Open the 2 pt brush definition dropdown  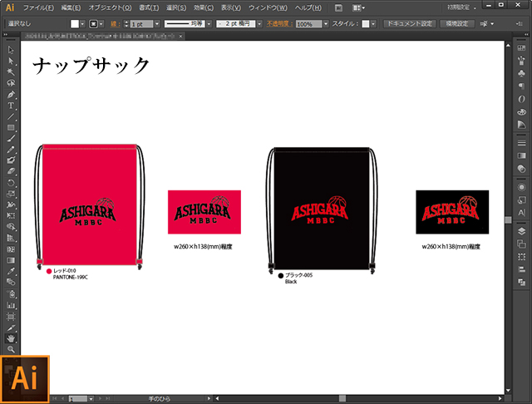[x=259, y=24]
